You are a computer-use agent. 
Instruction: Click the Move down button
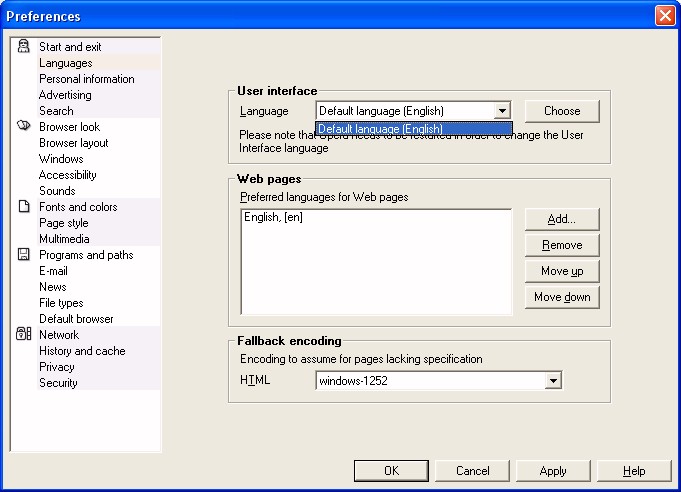tap(562, 297)
